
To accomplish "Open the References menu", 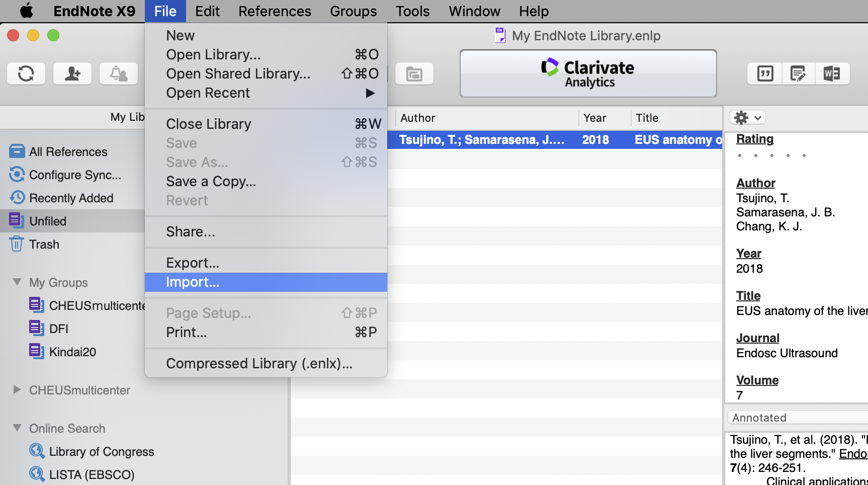I will (x=275, y=11).
